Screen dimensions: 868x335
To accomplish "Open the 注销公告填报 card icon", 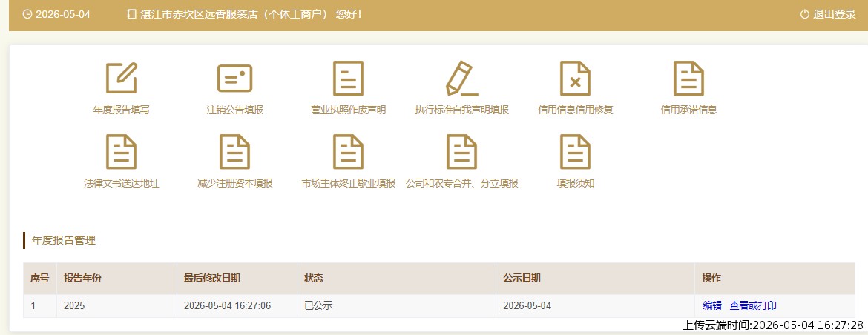I will coord(234,78).
